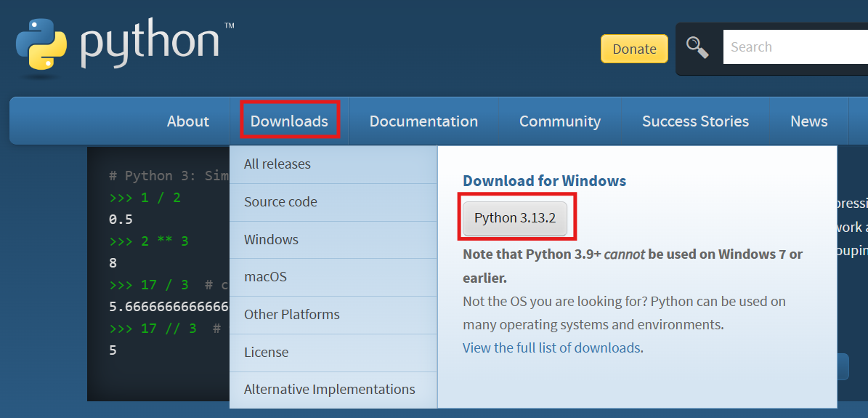868x418 pixels.
Task: Open the Community menu
Action: coord(560,121)
